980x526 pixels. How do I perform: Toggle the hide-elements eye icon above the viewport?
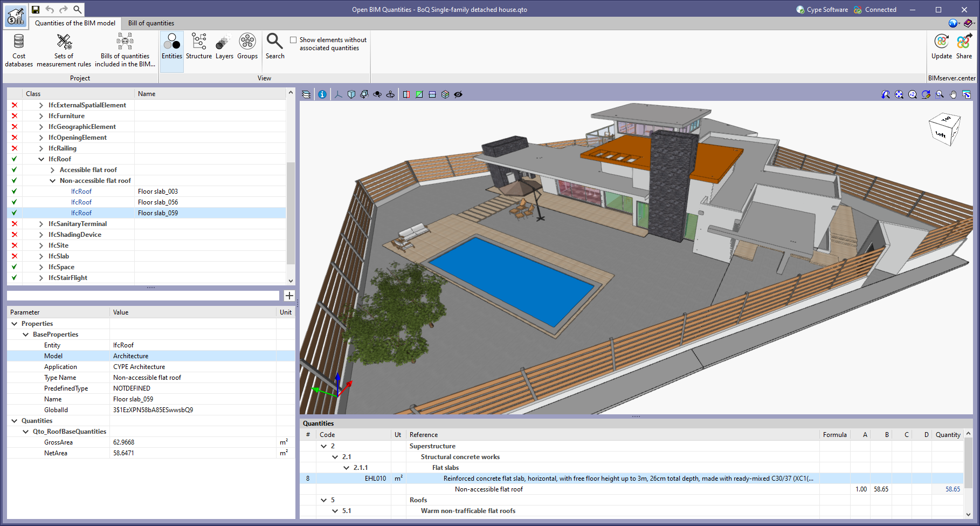(x=458, y=94)
